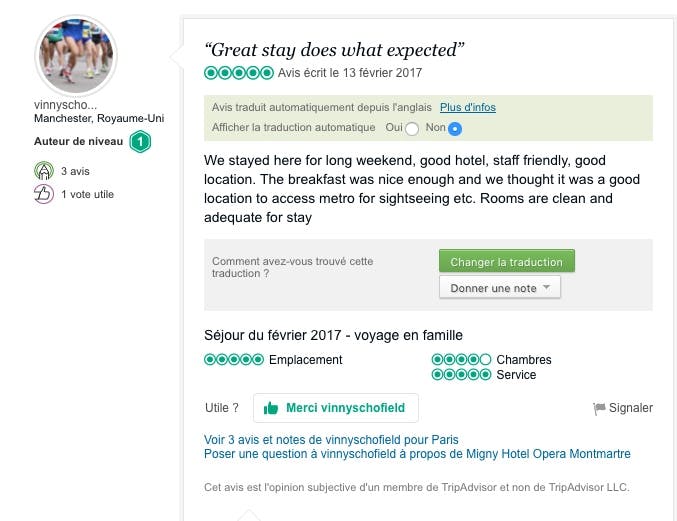Screen dimensions: 677x521
Task: Click 'Poser une question à vinnyschofield' link
Action: [x=417, y=454]
